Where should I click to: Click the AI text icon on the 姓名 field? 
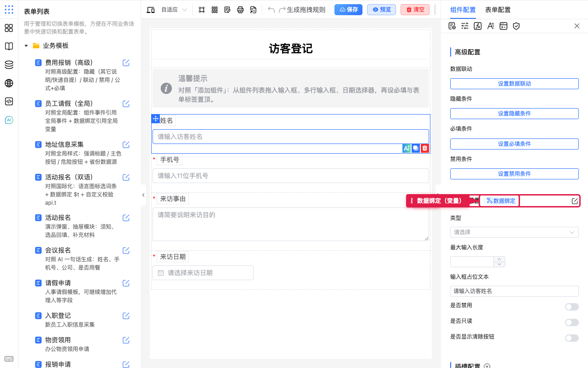407,148
